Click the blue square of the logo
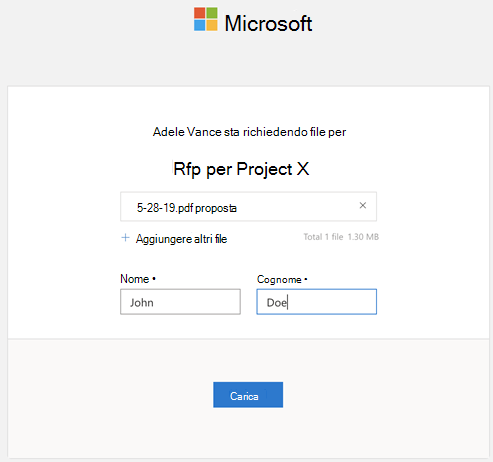 (x=199, y=25)
